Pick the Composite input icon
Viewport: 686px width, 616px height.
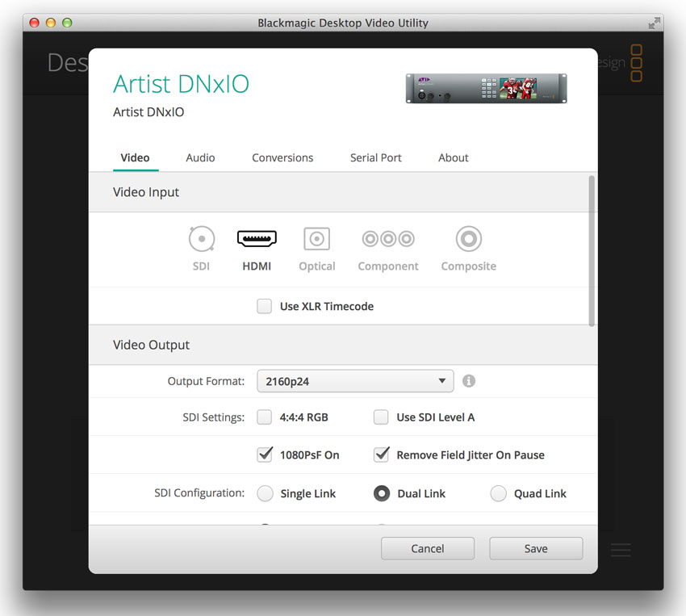(x=469, y=239)
